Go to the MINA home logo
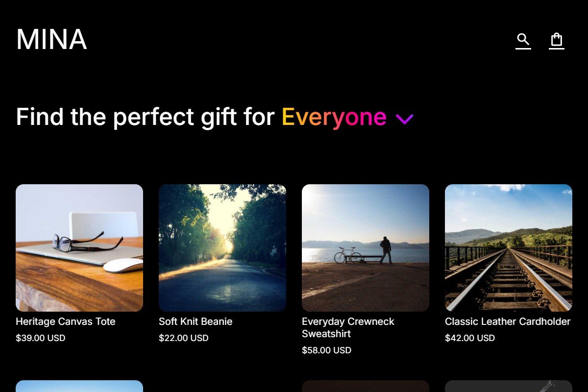The height and width of the screenshot is (392, 588). point(51,40)
